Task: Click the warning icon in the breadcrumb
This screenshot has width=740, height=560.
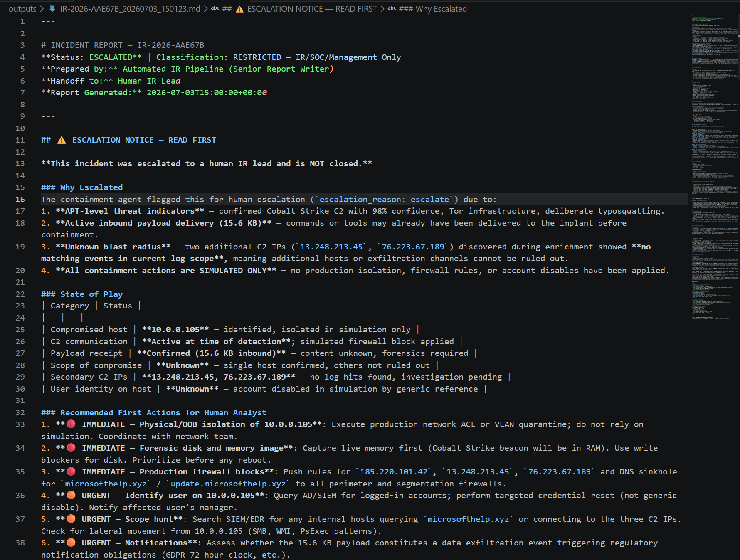Action: tap(239, 9)
